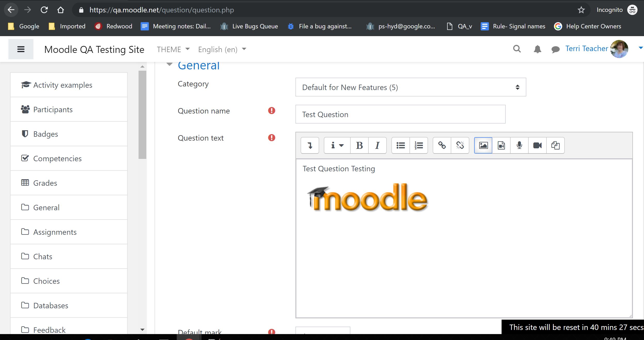
Task: Open Participants in sidebar
Action: [x=69, y=109]
